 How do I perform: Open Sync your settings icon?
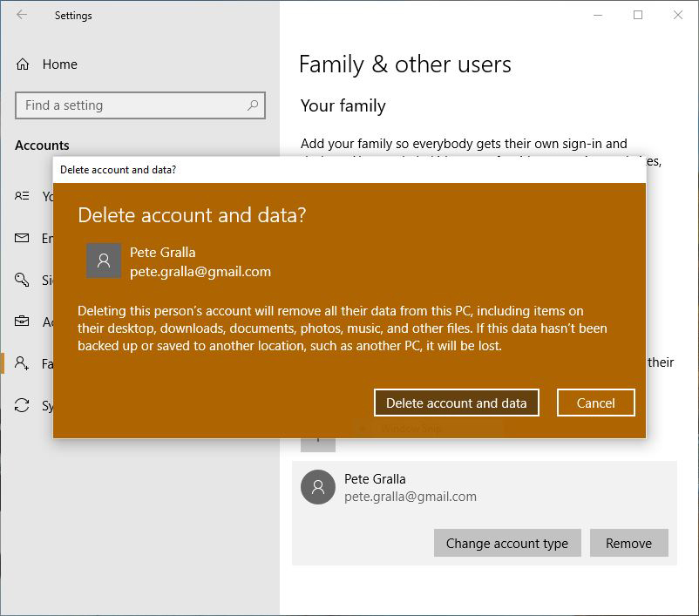tap(22, 405)
